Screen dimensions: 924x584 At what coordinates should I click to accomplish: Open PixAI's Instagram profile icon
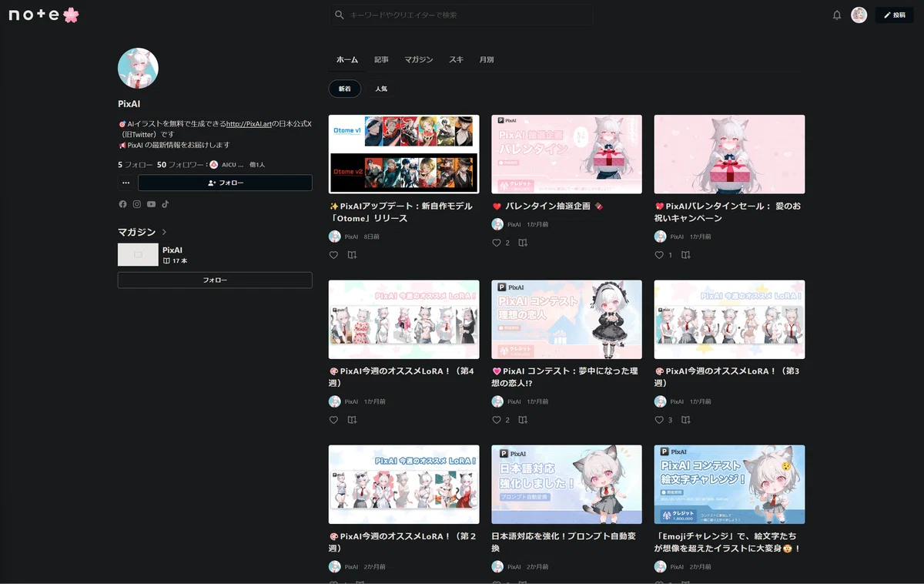137,204
